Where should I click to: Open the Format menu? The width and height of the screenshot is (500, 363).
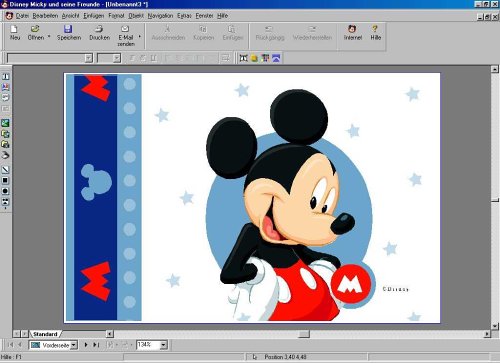(x=116, y=16)
